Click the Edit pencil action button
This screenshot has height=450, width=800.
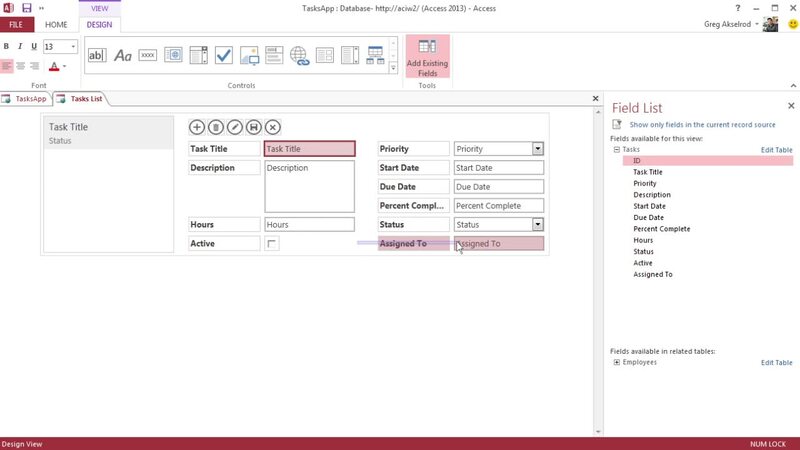click(235, 127)
